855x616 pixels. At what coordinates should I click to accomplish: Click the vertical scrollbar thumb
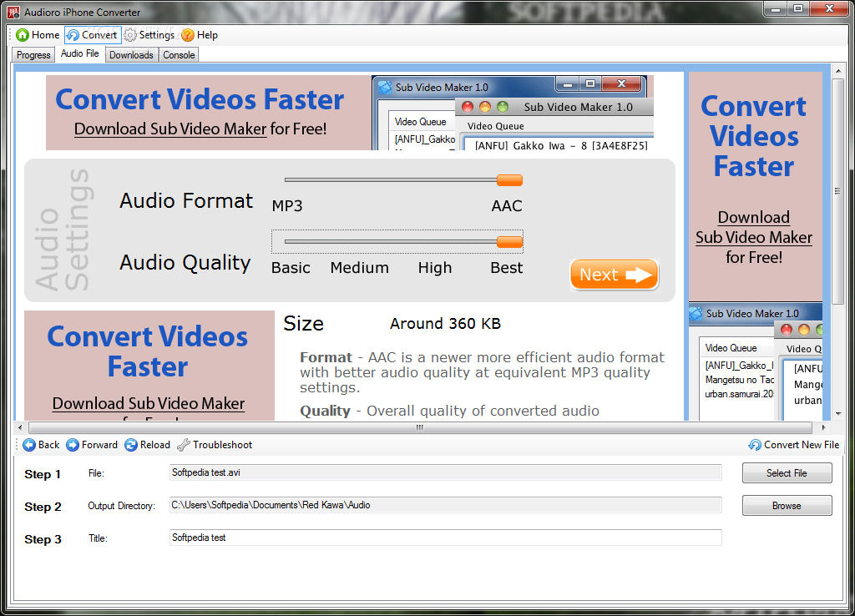pos(838,191)
